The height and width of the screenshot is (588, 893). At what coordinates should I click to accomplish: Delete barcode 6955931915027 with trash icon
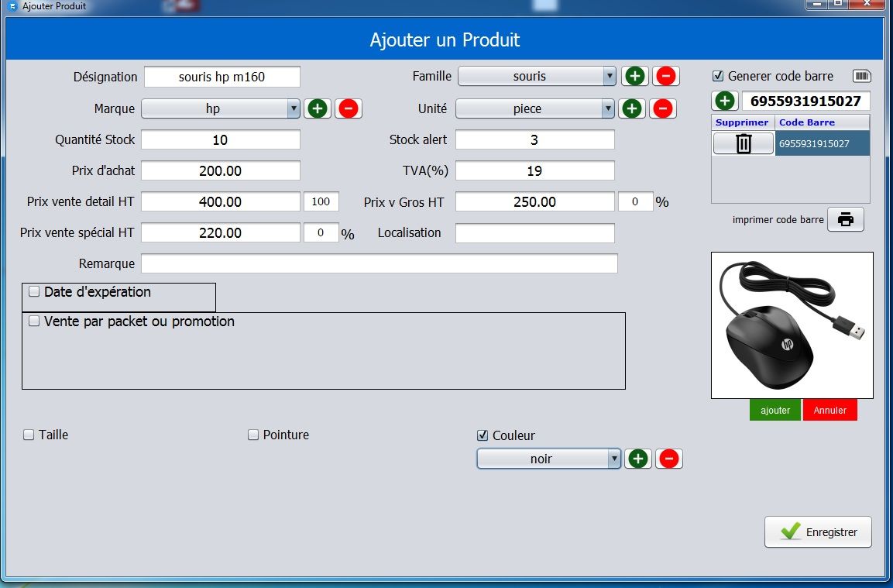point(744,143)
